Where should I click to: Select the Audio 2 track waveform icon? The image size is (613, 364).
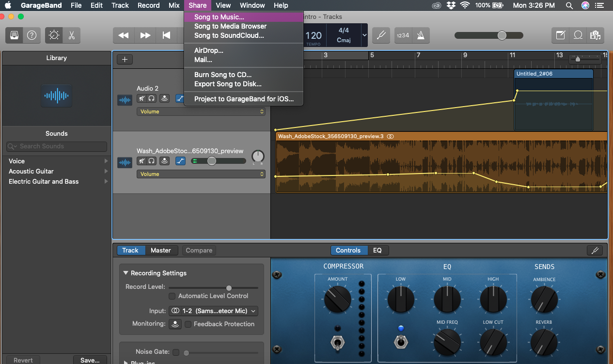(x=125, y=100)
